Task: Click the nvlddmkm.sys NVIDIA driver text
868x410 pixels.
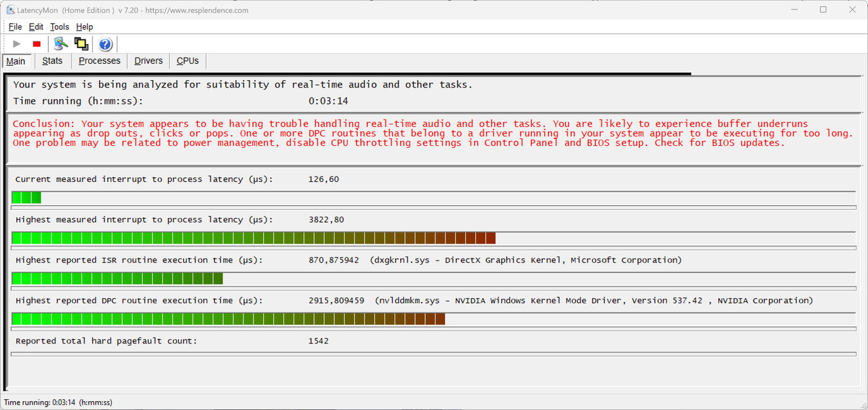Action: (x=594, y=300)
